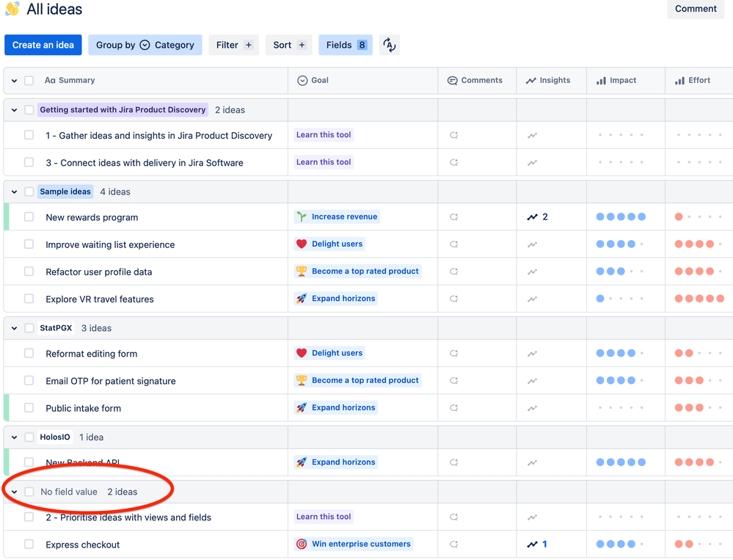Open the Express checkout idea
Viewport: 733px width, 560px height.
pos(83,545)
